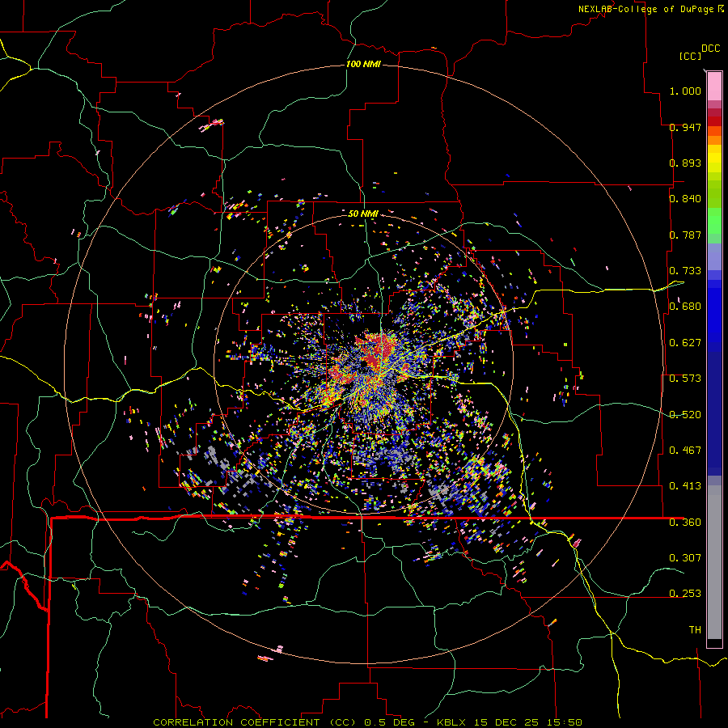This screenshot has height=728, width=728.
Task: Click the 0.573 legend value
Action: [685, 379]
